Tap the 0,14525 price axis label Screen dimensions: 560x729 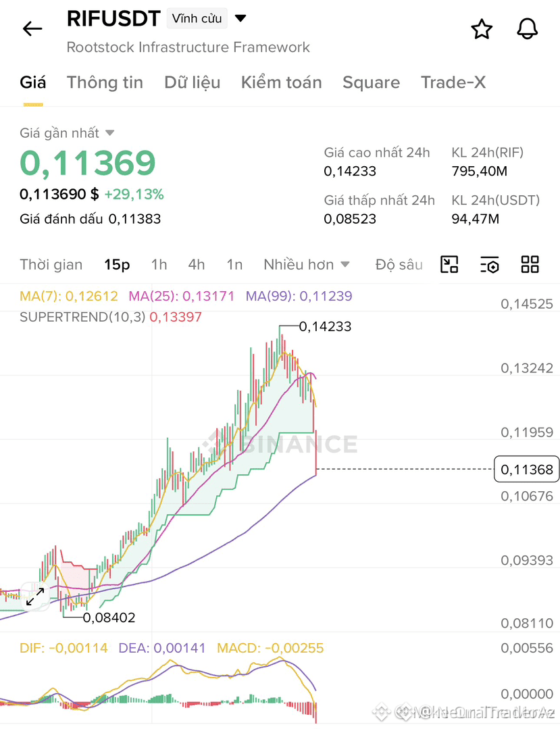[x=527, y=304]
